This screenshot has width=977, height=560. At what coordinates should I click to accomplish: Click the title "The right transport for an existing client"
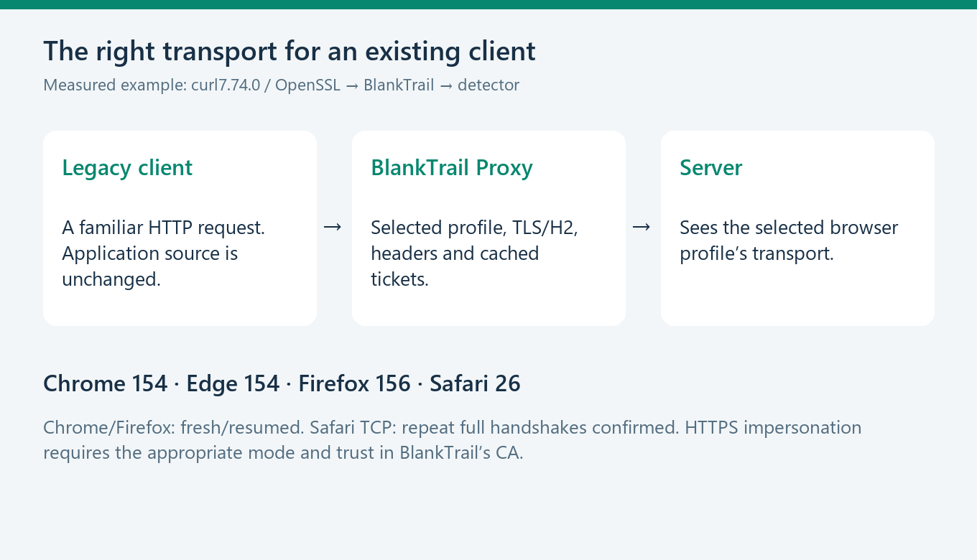click(x=290, y=52)
